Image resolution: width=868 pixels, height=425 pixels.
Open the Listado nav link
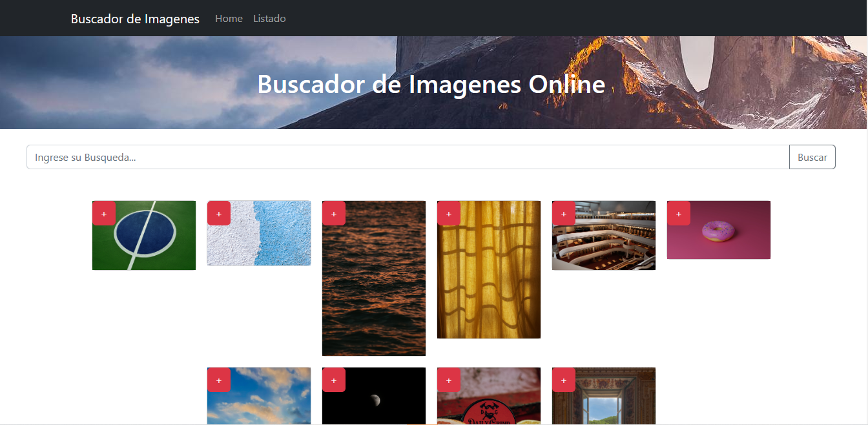click(269, 19)
